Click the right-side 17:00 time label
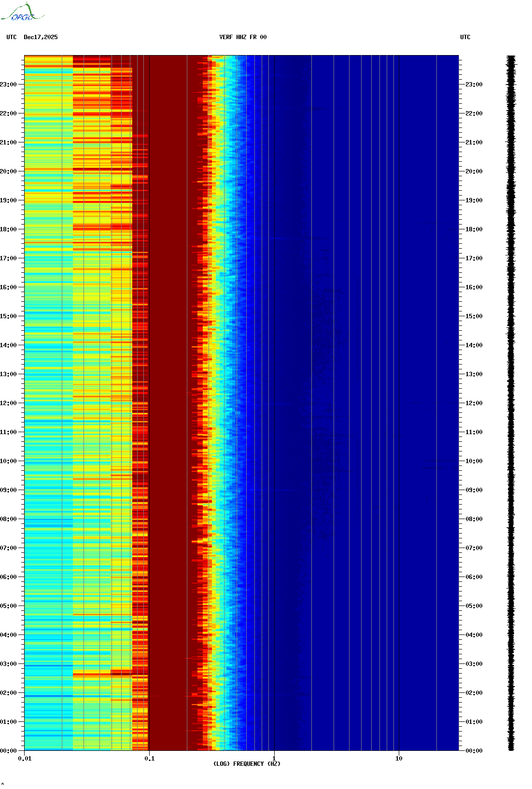The width and height of the screenshot is (532, 789). [x=474, y=258]
